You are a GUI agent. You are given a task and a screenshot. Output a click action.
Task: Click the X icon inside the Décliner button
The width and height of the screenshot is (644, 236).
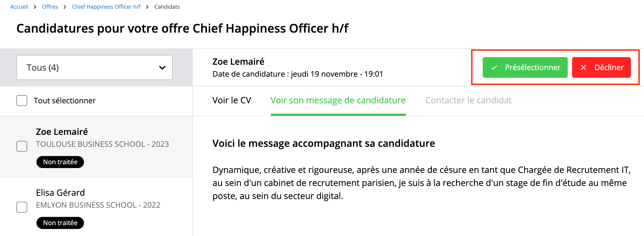pyautogui.click(x=584, y=67)
